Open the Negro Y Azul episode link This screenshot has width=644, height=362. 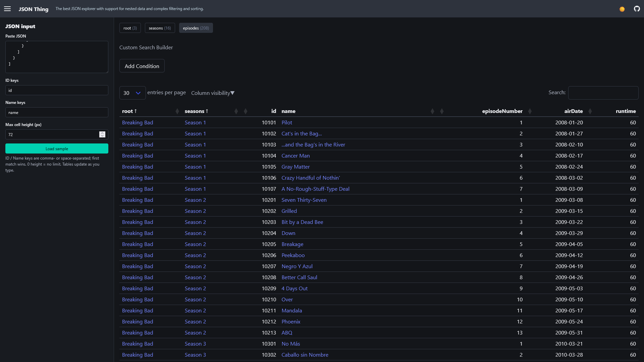click(297, 266)
